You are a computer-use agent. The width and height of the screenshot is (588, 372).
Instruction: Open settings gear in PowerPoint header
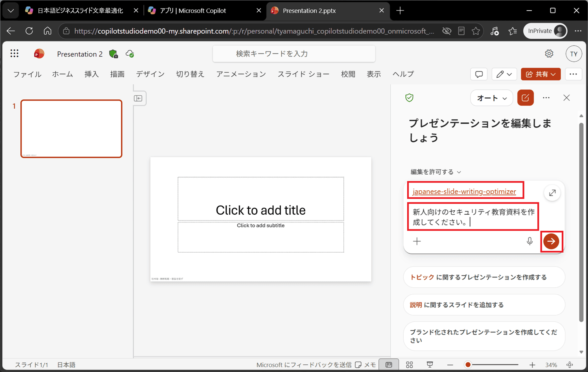click(549, 54)
